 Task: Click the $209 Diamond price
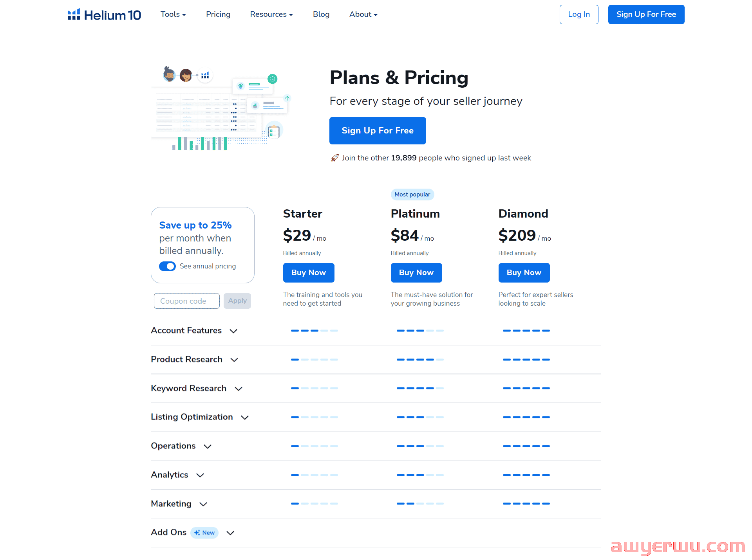tap(517, 236)
